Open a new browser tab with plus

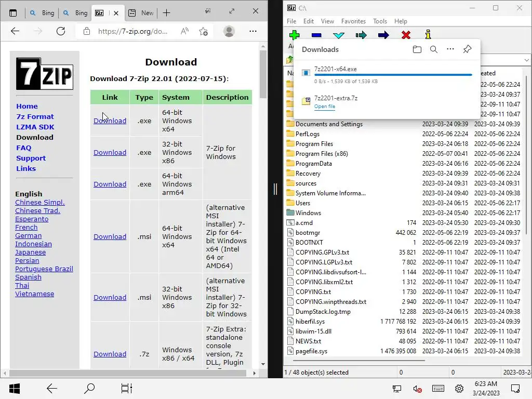[x=166, y=13]
